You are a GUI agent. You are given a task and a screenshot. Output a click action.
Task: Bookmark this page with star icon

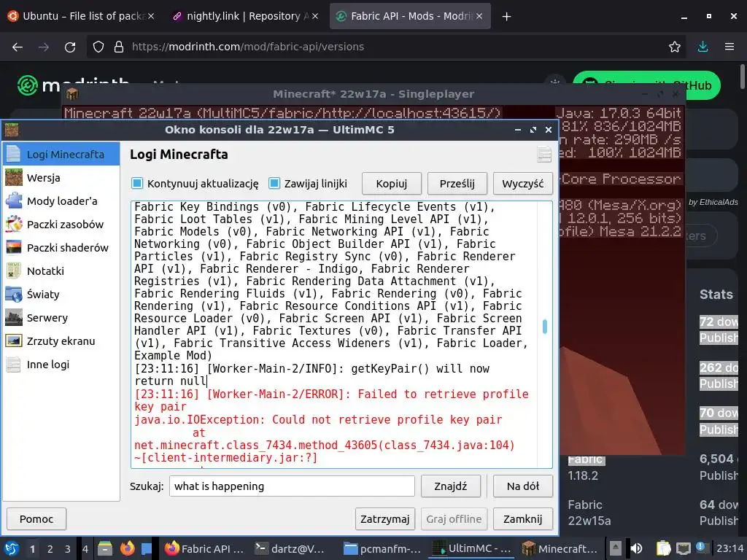tap(675, 47)
